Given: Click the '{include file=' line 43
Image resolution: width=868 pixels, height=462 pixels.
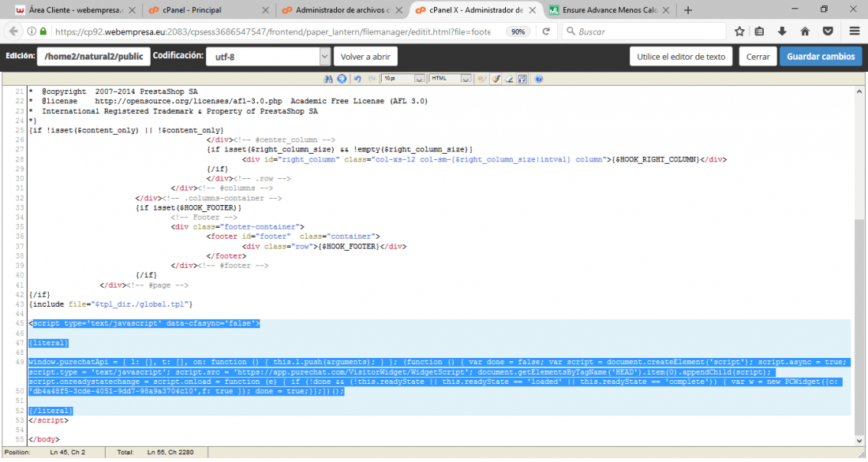Looking at the screenshot, I should [x=110, y=304].
